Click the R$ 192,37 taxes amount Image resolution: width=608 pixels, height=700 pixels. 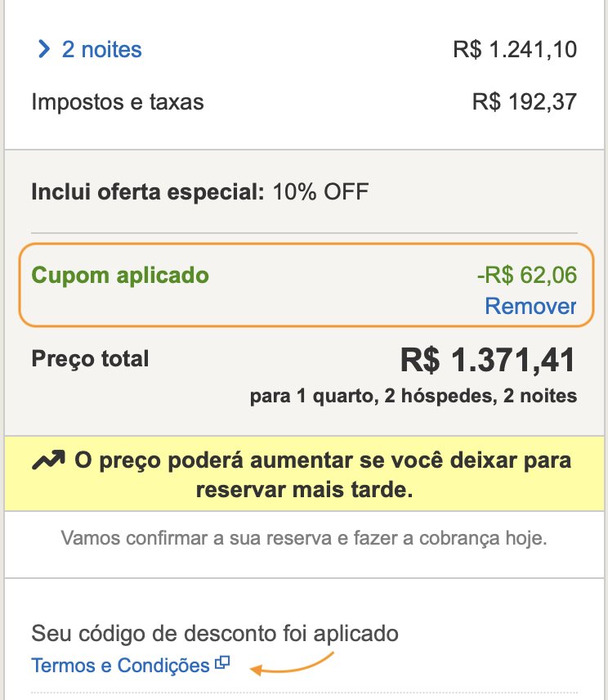tap(525, 101)
